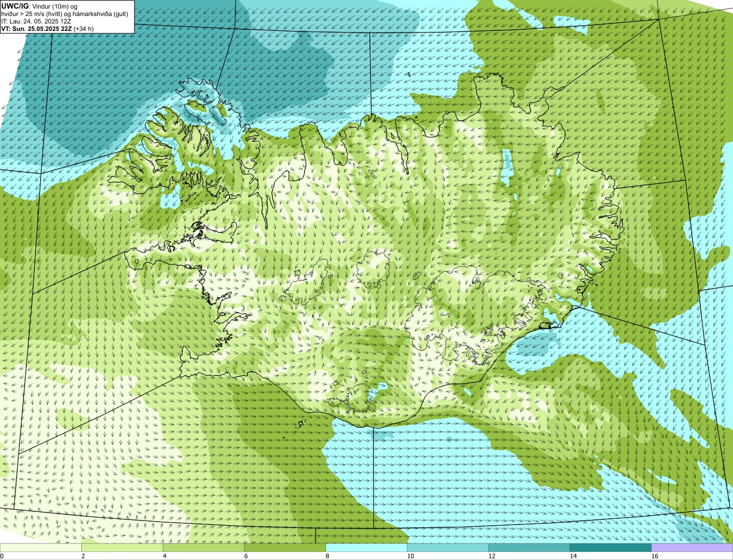Click the light green 2–4 m/s legend swatch
This screenshot has width=733, height=560.
122,548
